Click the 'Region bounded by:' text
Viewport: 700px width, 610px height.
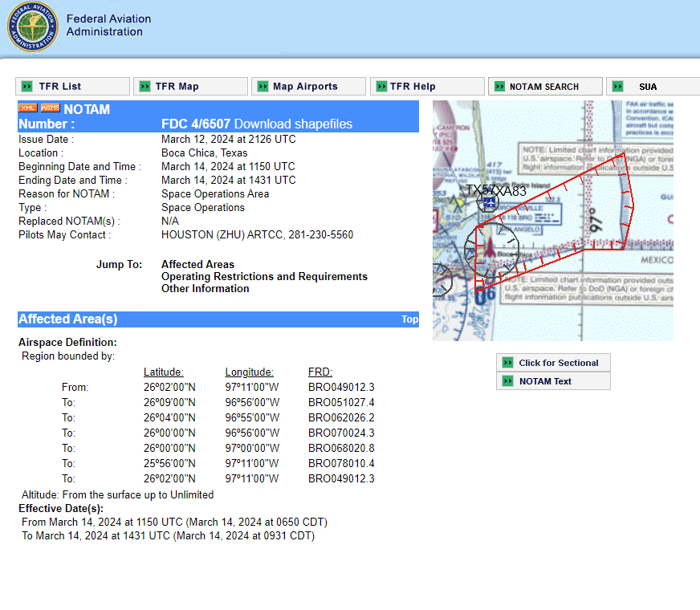(68, 356)
